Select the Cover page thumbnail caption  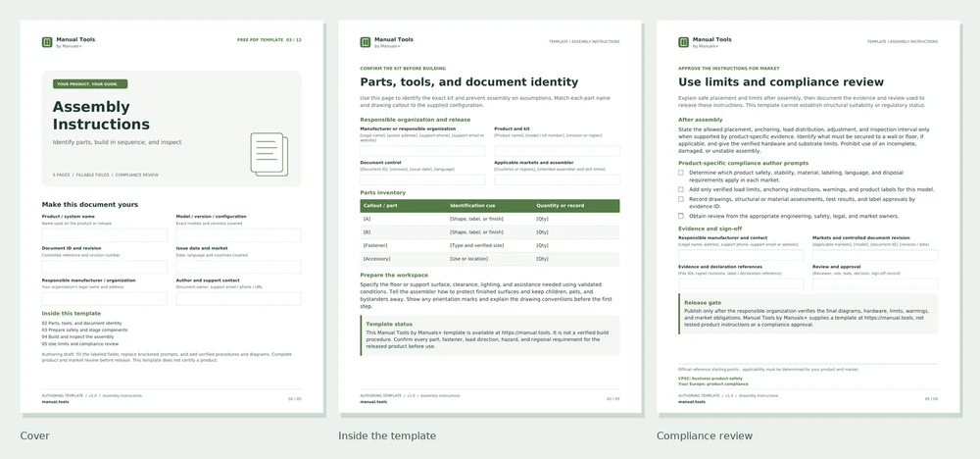coord(34,435)
